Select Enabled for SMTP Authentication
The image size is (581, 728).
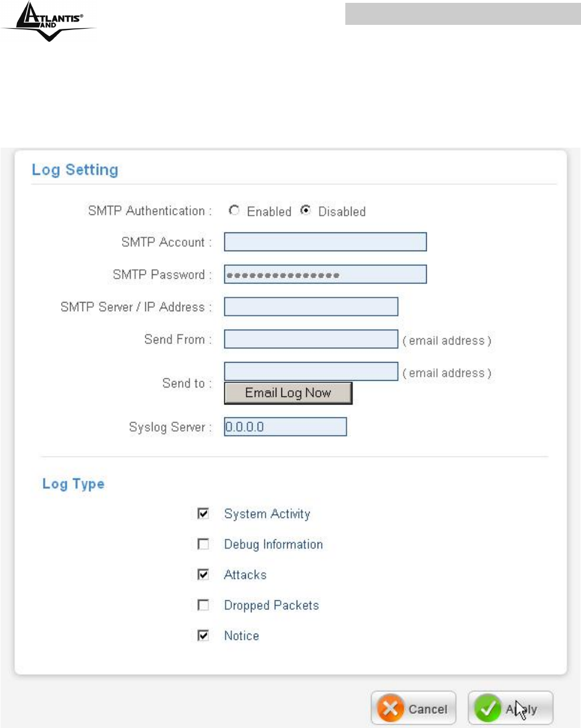pyautogui.click(x=234, y=210)
